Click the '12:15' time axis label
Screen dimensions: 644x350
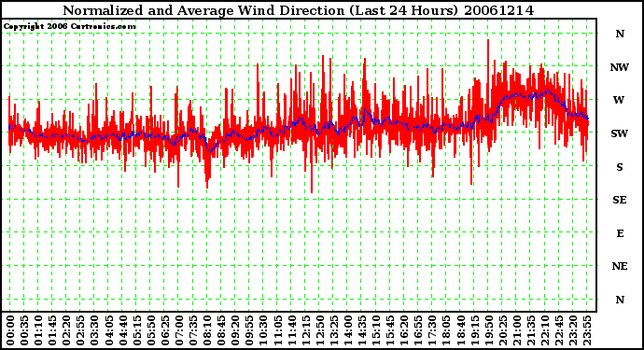tap(306, 330)
